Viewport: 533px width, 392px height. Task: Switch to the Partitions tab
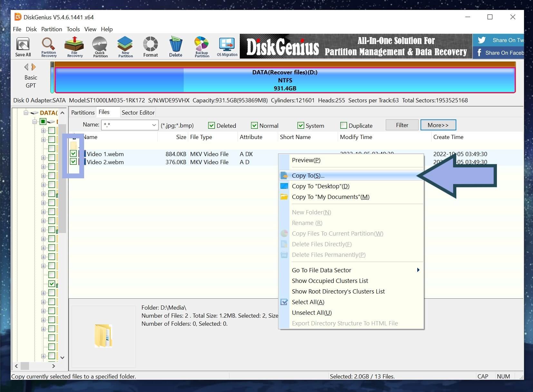click(x=83, y=112)
